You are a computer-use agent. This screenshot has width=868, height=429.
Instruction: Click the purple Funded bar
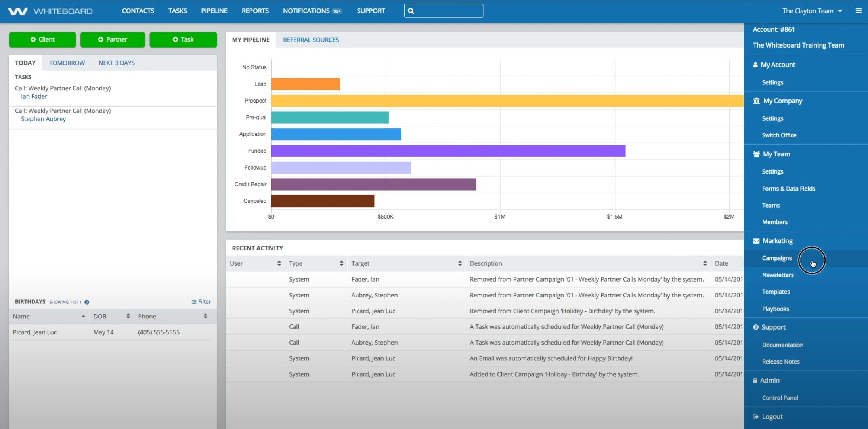(x=448, y=151)
